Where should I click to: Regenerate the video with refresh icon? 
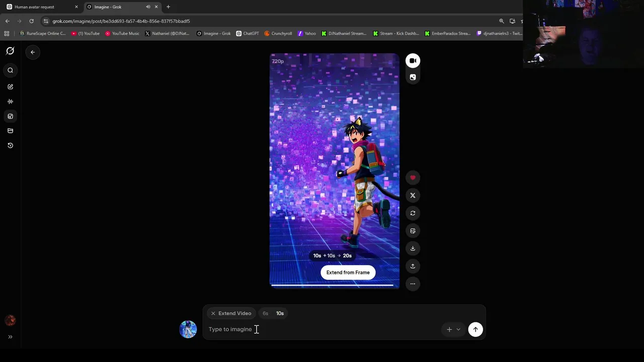413,213
